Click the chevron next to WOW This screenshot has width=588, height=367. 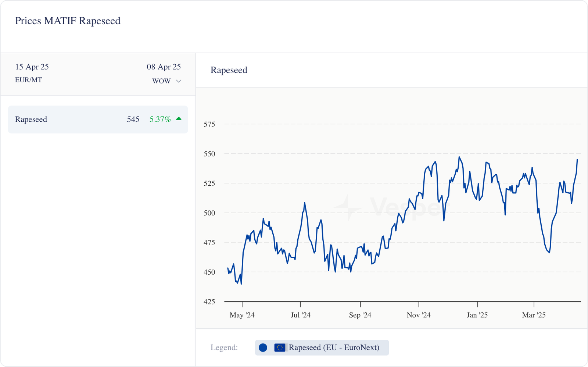point(179,81)
